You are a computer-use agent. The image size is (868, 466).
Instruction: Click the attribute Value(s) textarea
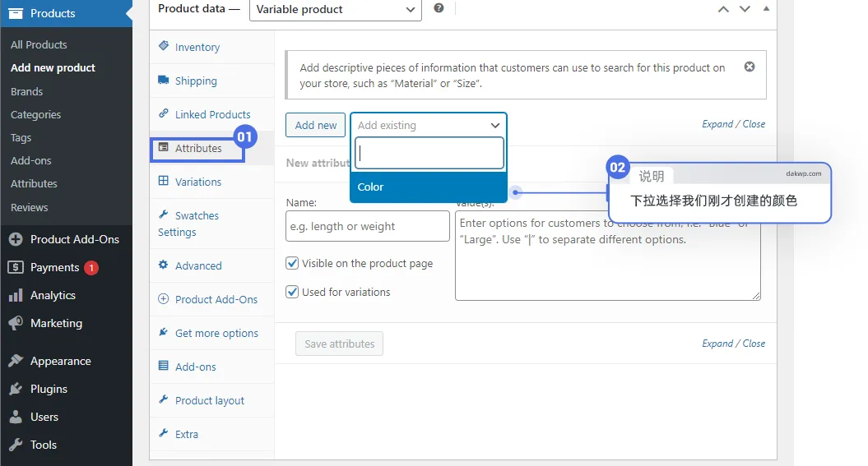(x=608, y=256)
